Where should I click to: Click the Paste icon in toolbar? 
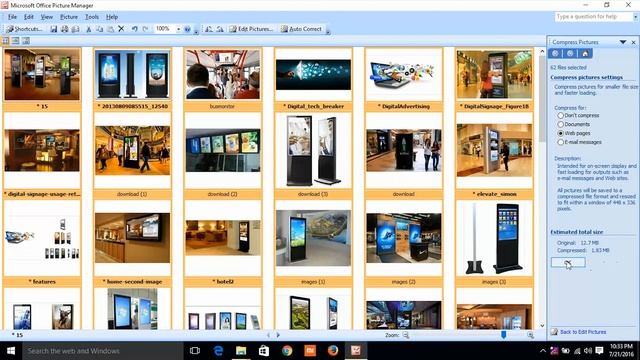111,29
